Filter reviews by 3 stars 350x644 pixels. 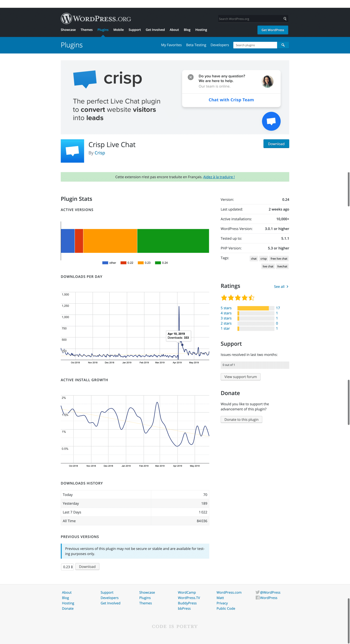tap(226, 318)
